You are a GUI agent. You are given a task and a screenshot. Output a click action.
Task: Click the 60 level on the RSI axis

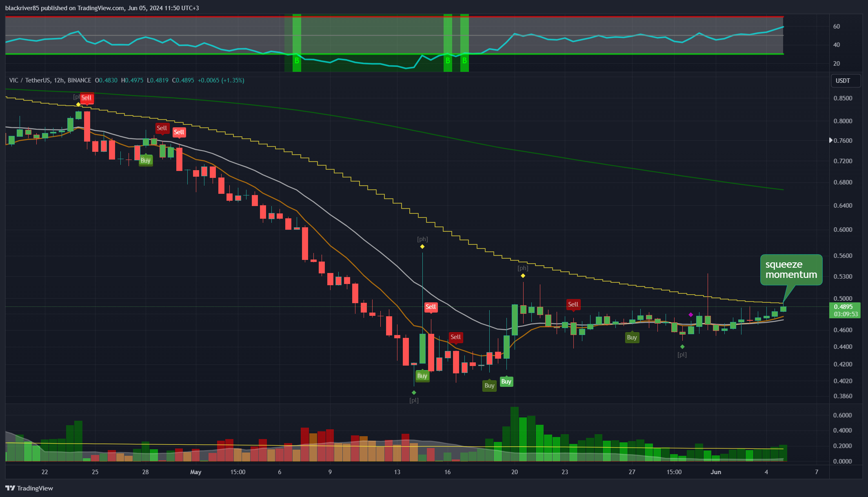click(x=837, y=27)
